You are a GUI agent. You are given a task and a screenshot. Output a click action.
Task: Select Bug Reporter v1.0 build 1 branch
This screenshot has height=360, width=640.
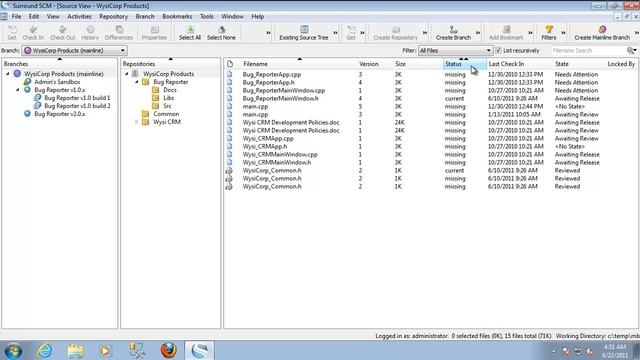[77, 98]
